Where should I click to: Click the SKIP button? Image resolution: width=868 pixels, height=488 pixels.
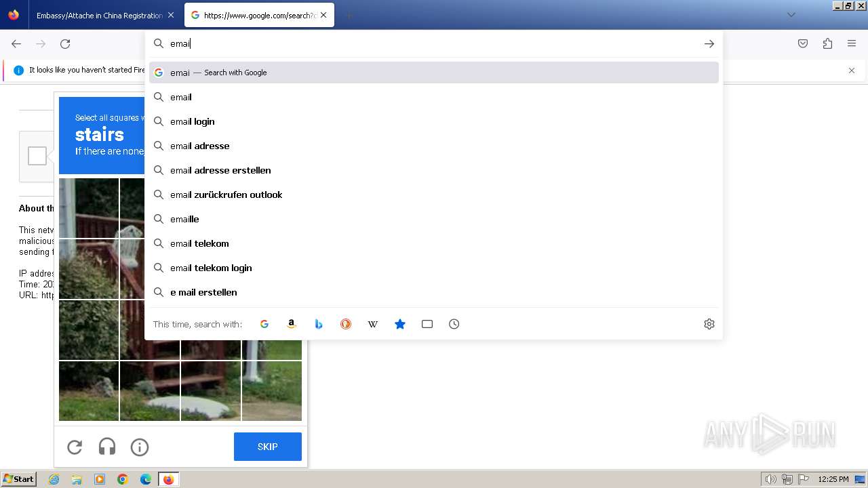268,447
